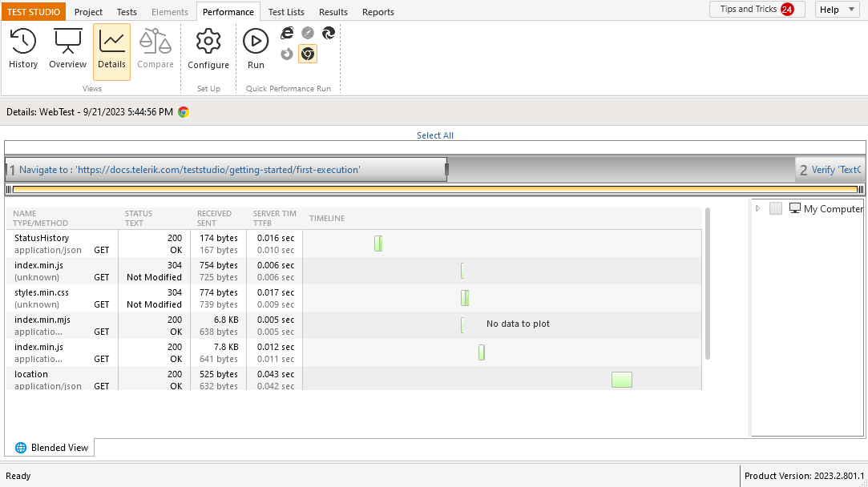Click the '174 bytes' received value
Viewport: 868px width, 487px height.
(x=219, y=238)
